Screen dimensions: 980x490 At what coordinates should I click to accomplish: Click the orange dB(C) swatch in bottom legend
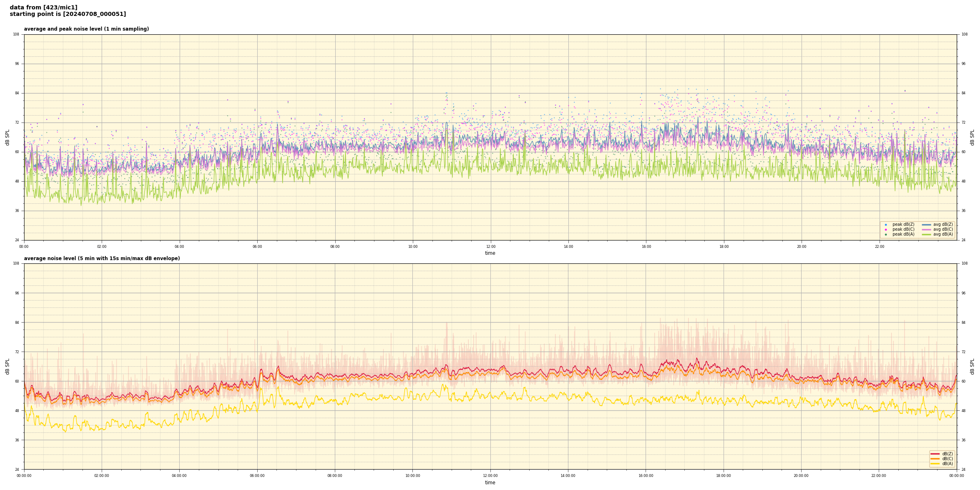(x=935, y=459)
